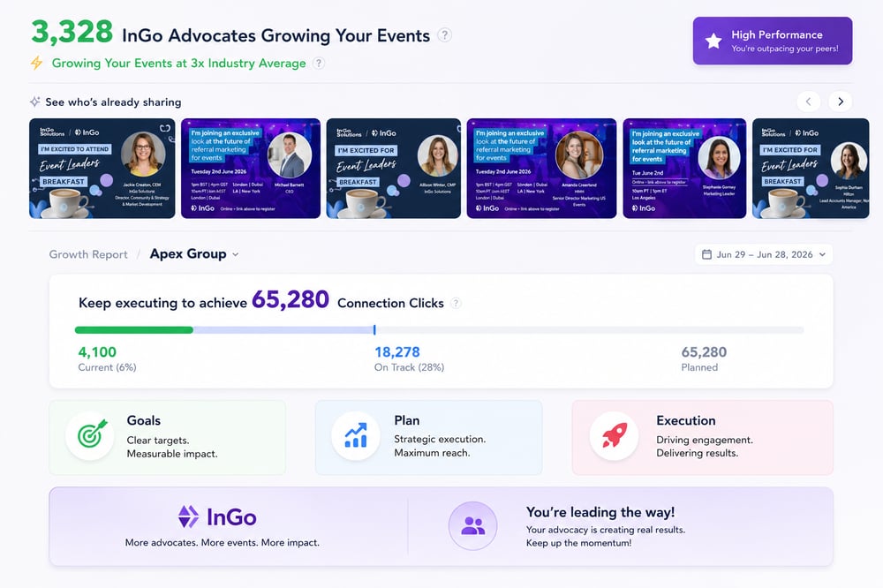This screenshot has width=883, height=588.
Task: Click More advocates. More events. More impact. tagline
Action: pos(222,542)
